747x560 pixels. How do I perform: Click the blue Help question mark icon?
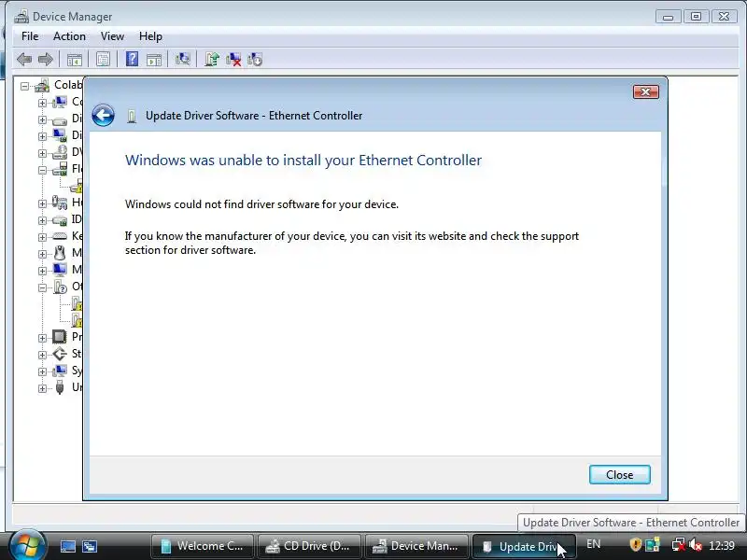(132, 59)
